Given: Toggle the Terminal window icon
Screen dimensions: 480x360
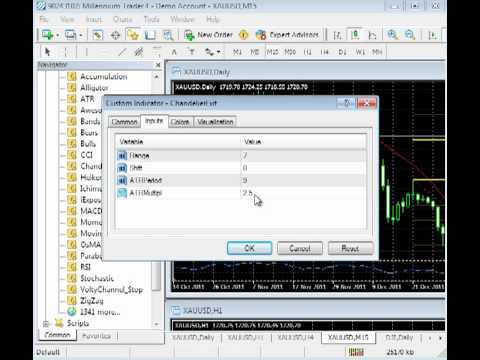Looking at the screenshot, I should point(150,35).
